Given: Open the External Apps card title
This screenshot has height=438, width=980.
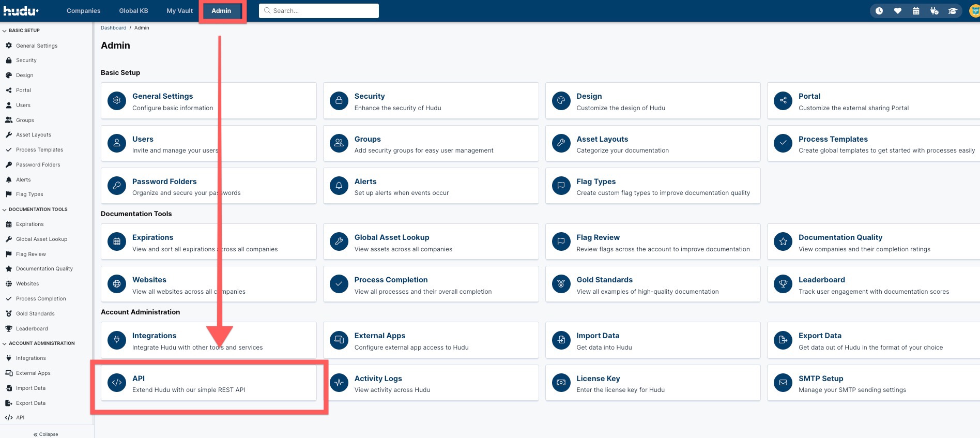Looking at the screenshot, I should [x=380, y=336].
